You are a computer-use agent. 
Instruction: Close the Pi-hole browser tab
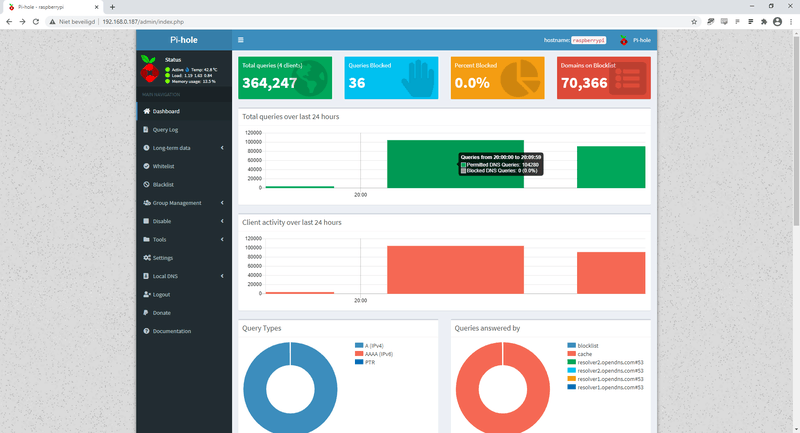[x=96, y=7]
